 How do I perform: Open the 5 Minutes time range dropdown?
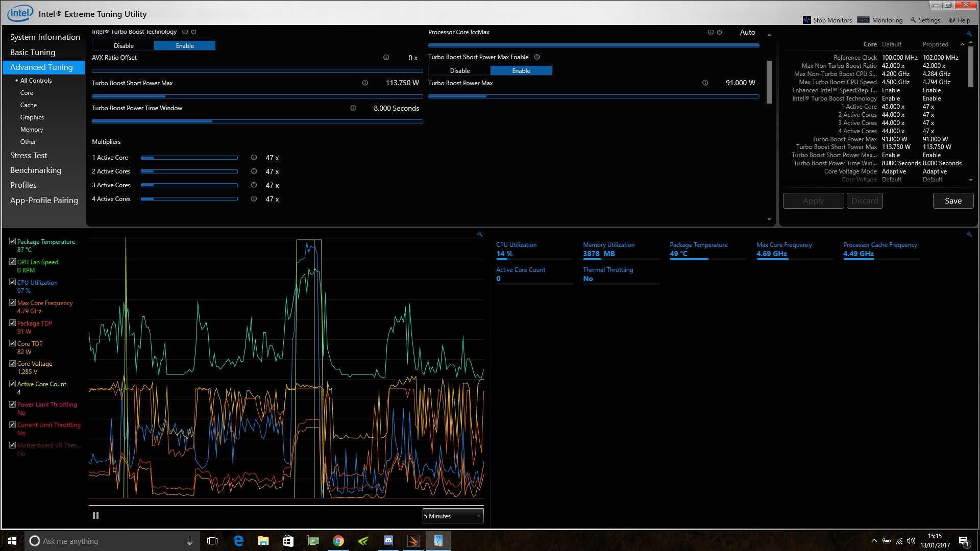453,516
